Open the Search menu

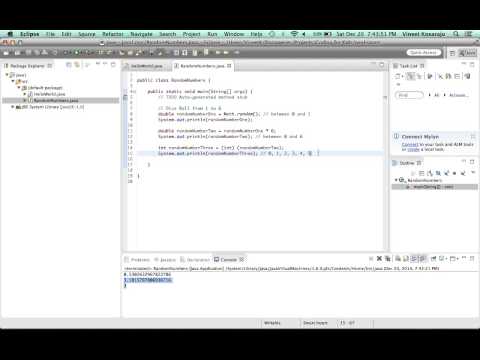point(167,34)
